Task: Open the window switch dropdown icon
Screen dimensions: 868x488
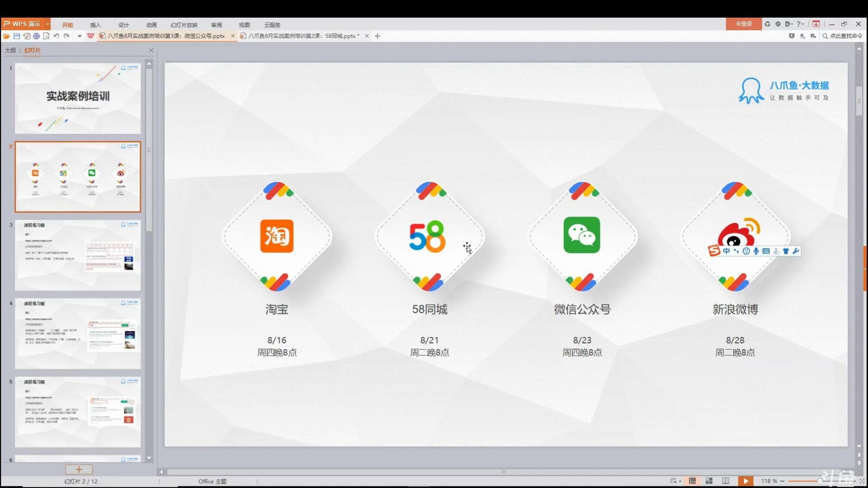Action: pyautogui.click(x=813, y=36)
